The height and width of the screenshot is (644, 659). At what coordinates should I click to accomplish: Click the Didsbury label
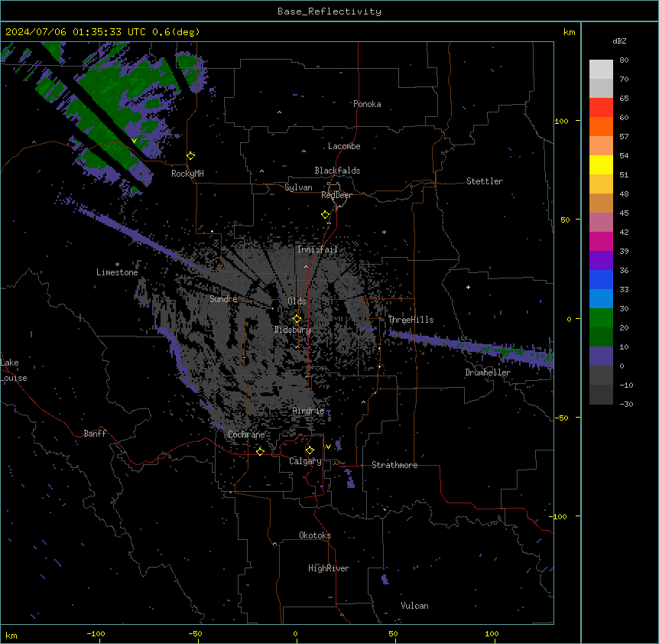(293, 330)
